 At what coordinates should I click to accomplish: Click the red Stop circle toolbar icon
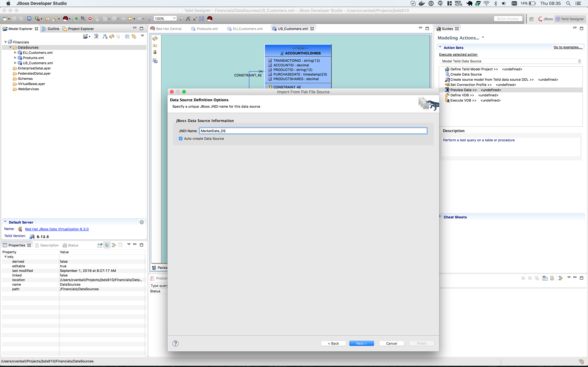tap(90, 19)
